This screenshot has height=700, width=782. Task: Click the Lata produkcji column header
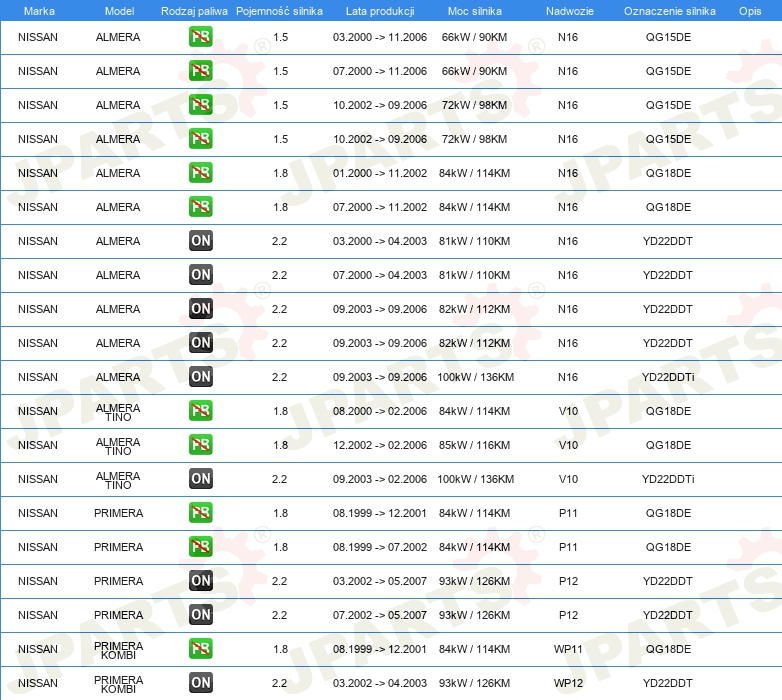coord(380,11)
